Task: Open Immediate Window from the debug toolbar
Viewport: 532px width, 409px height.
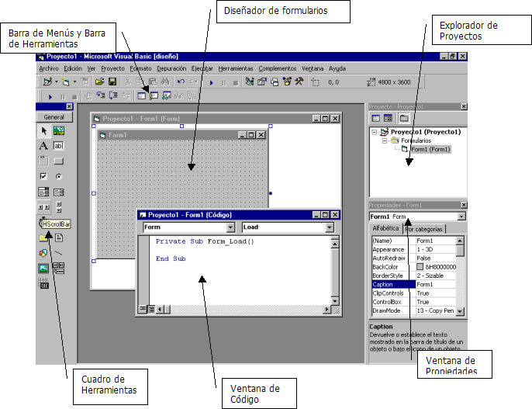Action: tap(154, 96)
